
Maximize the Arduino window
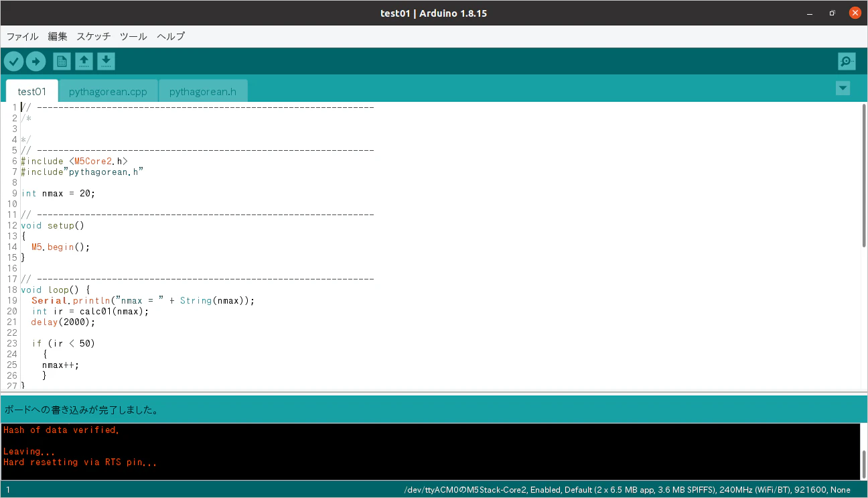coord(833,13)
